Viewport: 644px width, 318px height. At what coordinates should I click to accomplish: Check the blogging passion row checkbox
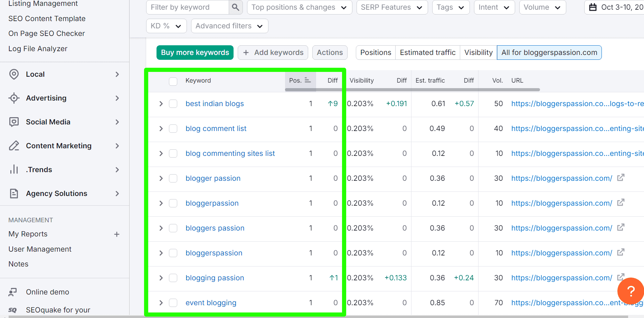click(x=173, y=278)
